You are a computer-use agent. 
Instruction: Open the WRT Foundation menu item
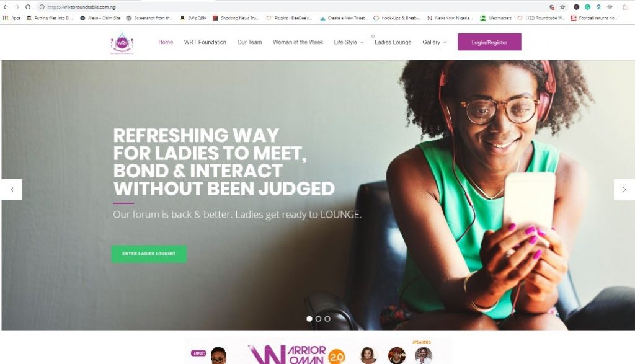coord(205,42)
